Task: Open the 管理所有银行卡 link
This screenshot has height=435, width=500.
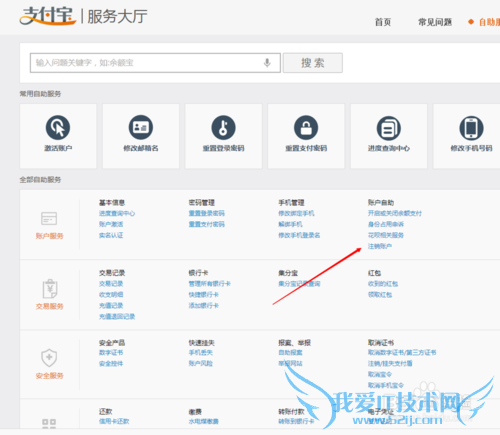Action: [x=210, y=284]
